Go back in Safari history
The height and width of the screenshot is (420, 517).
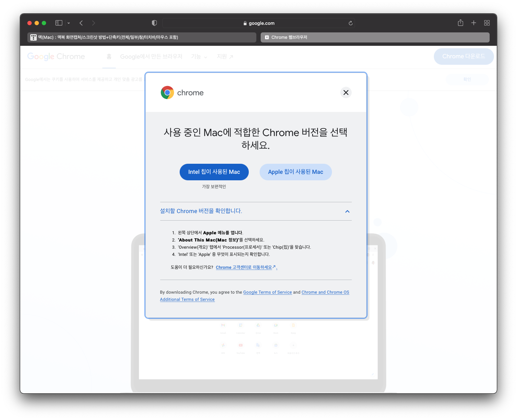(81, 23)
